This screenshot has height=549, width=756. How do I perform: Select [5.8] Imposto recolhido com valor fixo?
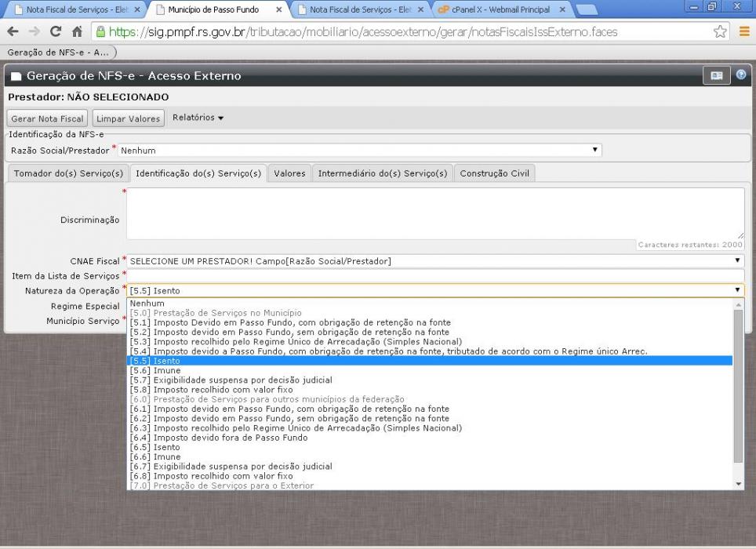coord(430,390)
